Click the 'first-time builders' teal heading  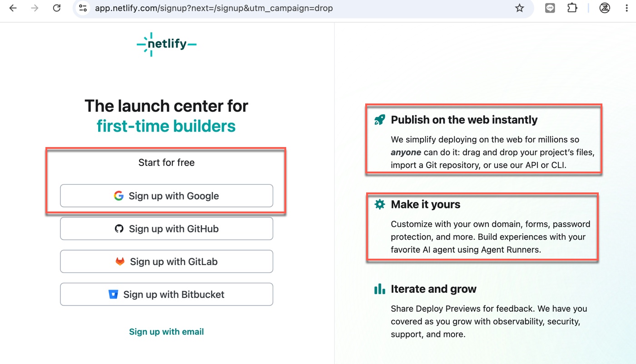coord(167,126)
